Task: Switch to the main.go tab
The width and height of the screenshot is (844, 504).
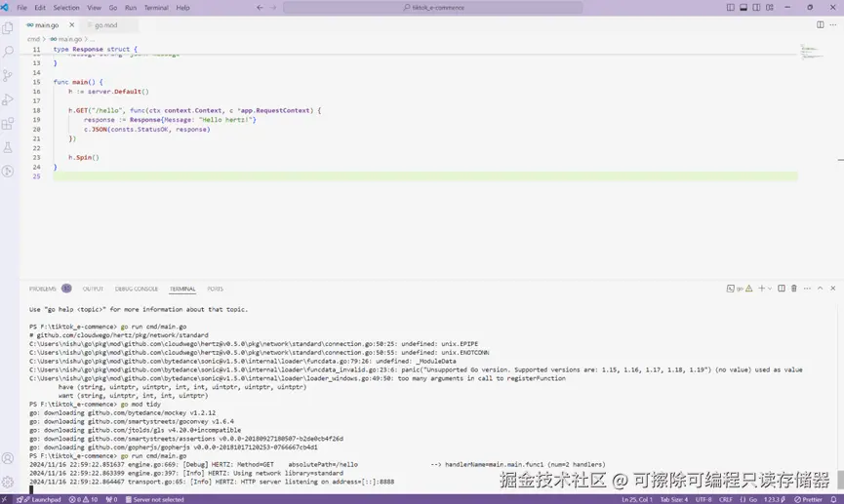Action: [x=46, y=25]
